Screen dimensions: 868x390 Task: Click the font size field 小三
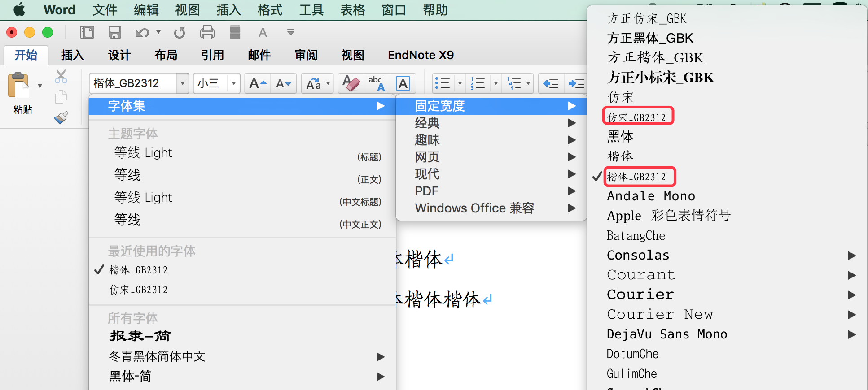coord(211,83)
